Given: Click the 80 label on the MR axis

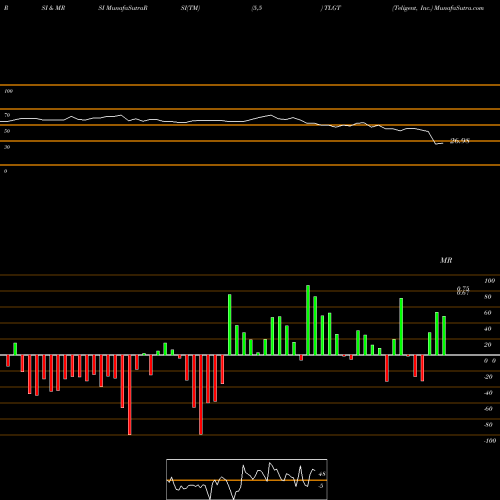Looking at the screenshot, I should click(488, 297).
